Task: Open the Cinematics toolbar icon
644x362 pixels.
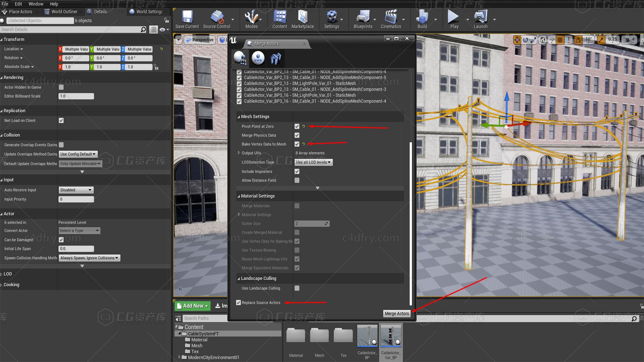Action: (391, 19)
